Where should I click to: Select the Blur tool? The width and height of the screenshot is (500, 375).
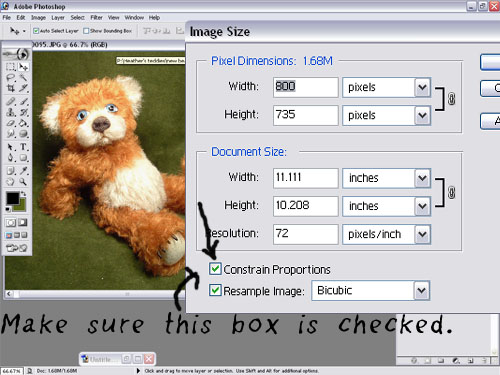11,134
